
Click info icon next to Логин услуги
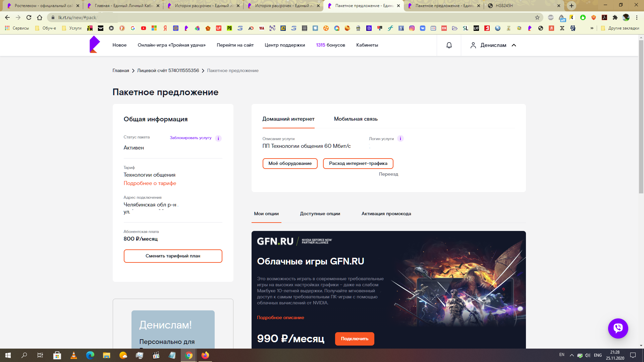400,138
